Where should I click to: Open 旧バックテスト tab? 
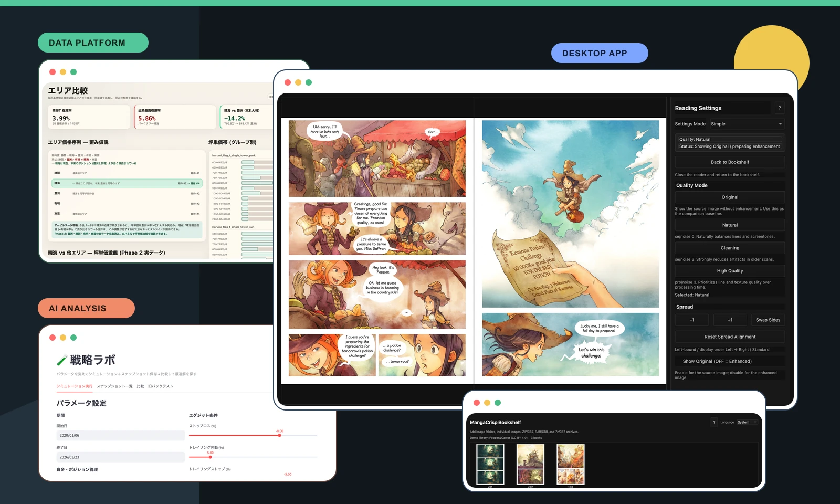pos(161,386)
